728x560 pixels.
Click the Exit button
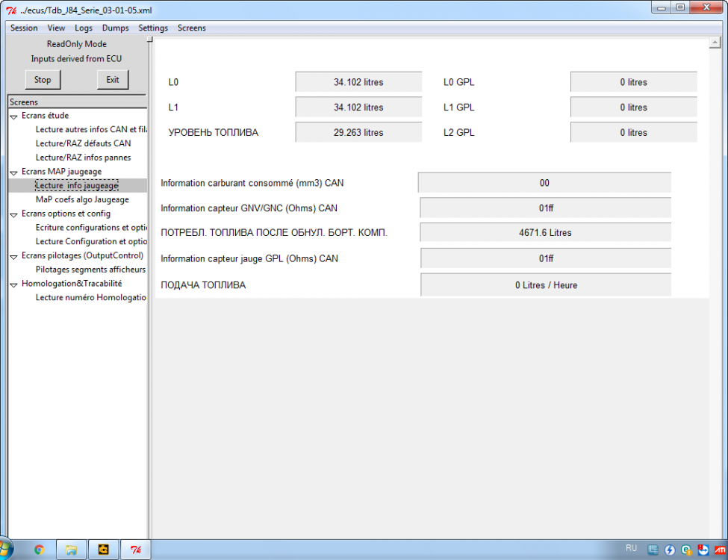(113, 79)
